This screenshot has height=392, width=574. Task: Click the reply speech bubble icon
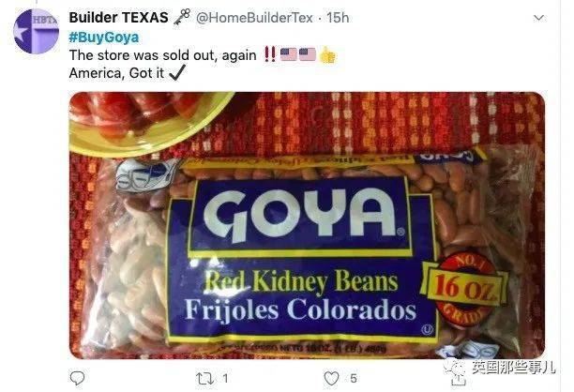tap(77, 378)
